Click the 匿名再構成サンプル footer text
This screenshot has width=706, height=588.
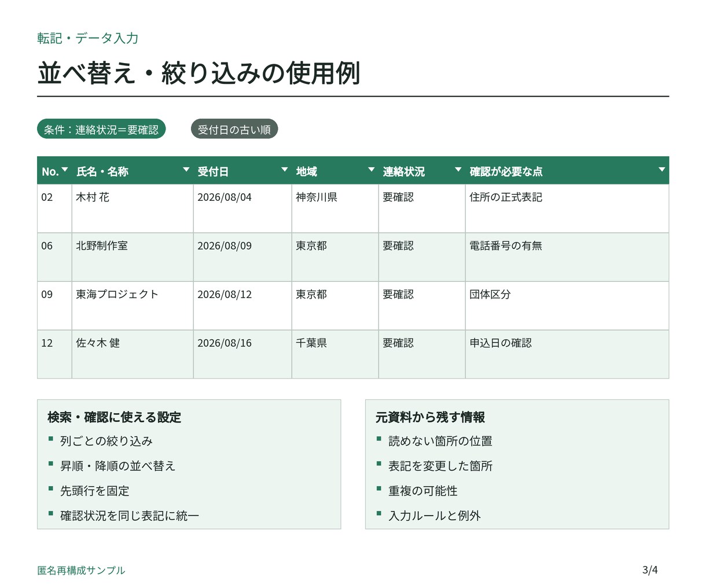[x=81, y=570]
